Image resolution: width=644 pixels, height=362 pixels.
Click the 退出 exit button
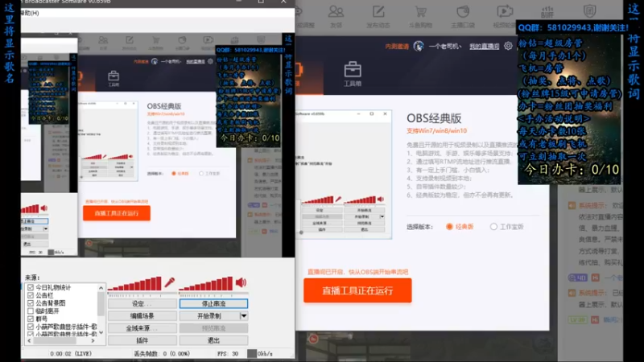click(213, 340)
